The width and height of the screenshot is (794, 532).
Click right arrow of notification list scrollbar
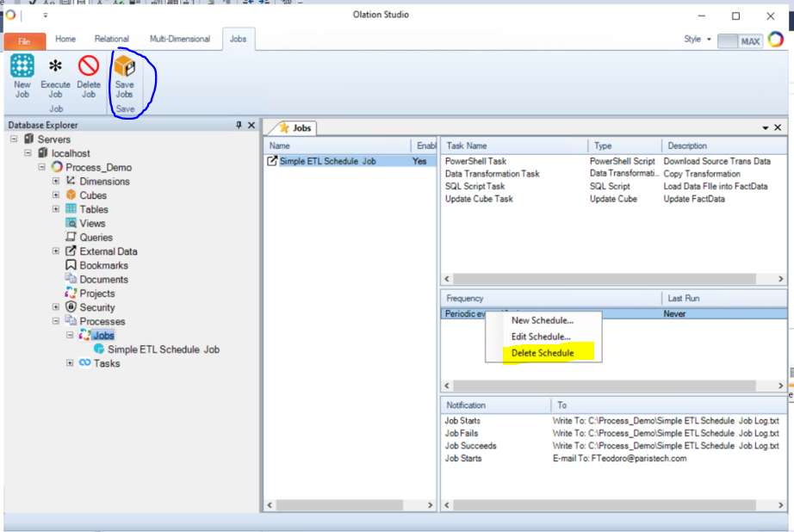pos(780,504)
